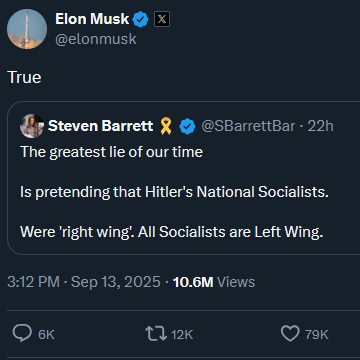Like the post with the heart icon

point(290,334)
